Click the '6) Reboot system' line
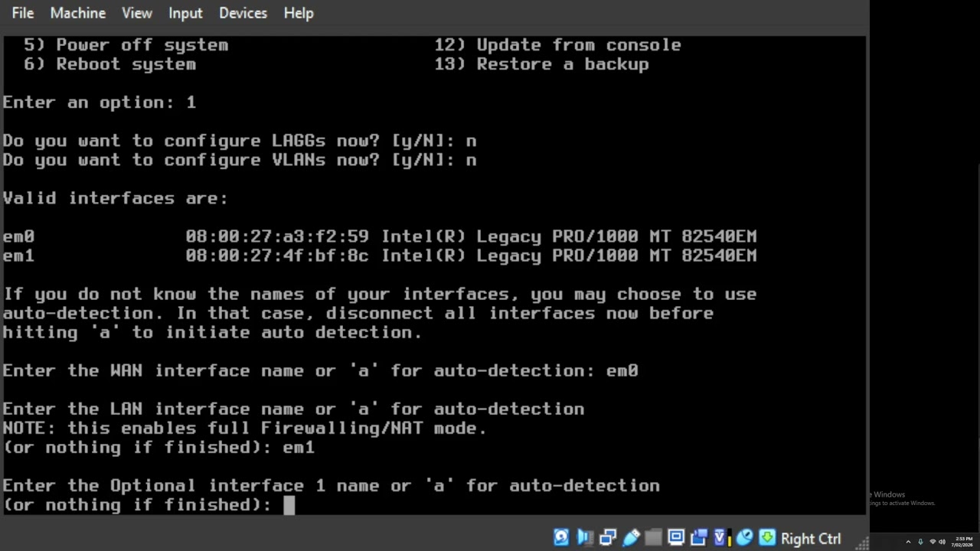 (x=109, y=64)
